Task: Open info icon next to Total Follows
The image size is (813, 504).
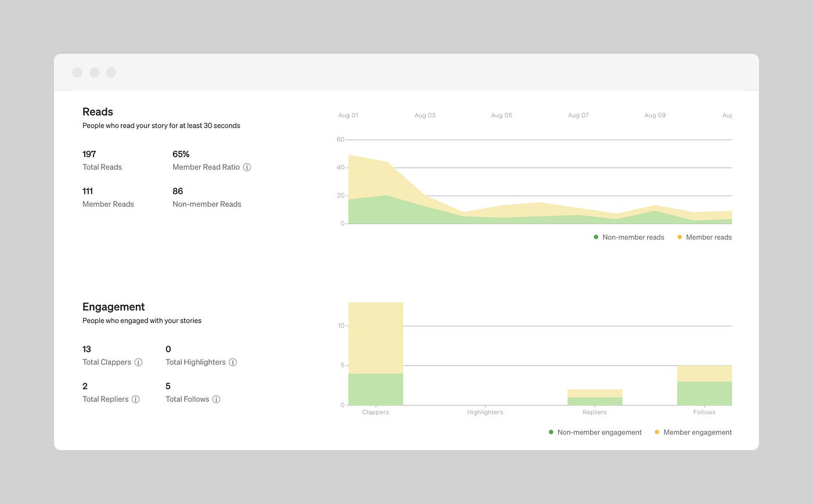Action: (x=216, y=399)
